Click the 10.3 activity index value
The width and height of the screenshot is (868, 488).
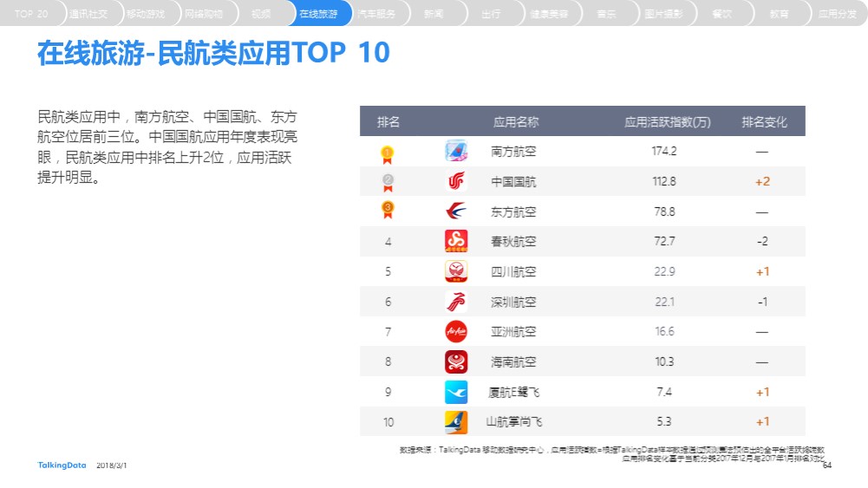(664, 361)
